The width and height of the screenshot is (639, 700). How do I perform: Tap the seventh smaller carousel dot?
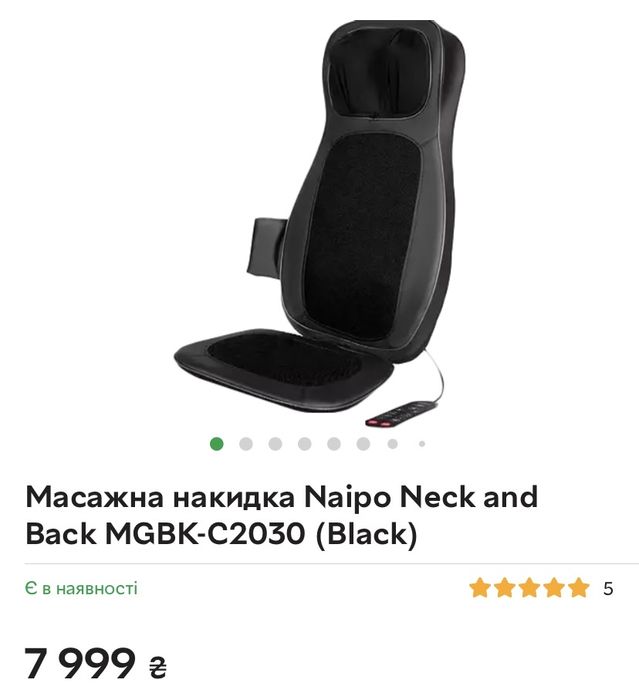[x=393, y=444]
